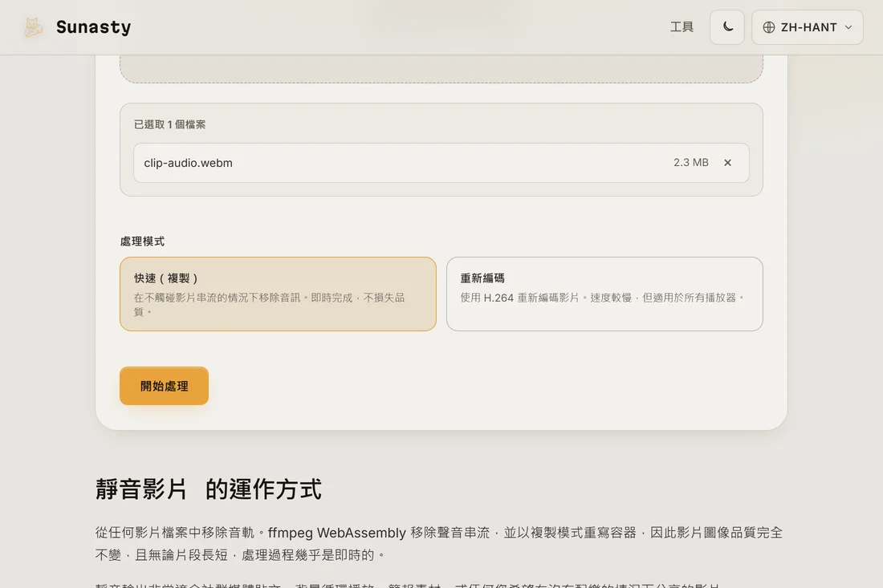The image size is (883, 588).
Task: Open the Sunasty home link text
Action: point(93,27)
